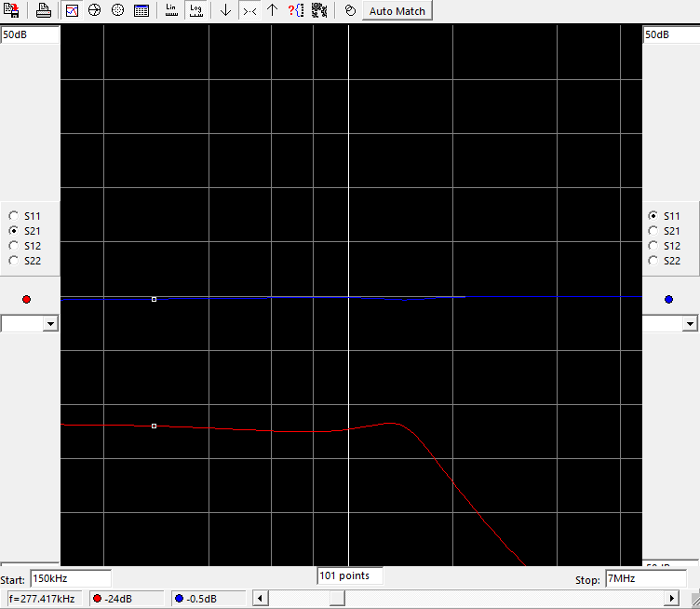The width and height of the screenshot is (700, 609).
Task: Click the f=277.417kHz frequency readout
Action: 45,599
